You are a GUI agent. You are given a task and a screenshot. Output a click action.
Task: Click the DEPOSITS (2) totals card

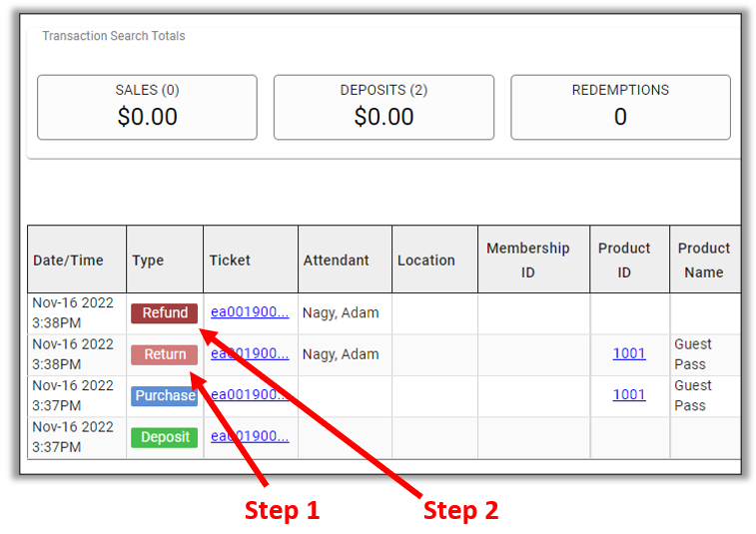pos(383,108)
